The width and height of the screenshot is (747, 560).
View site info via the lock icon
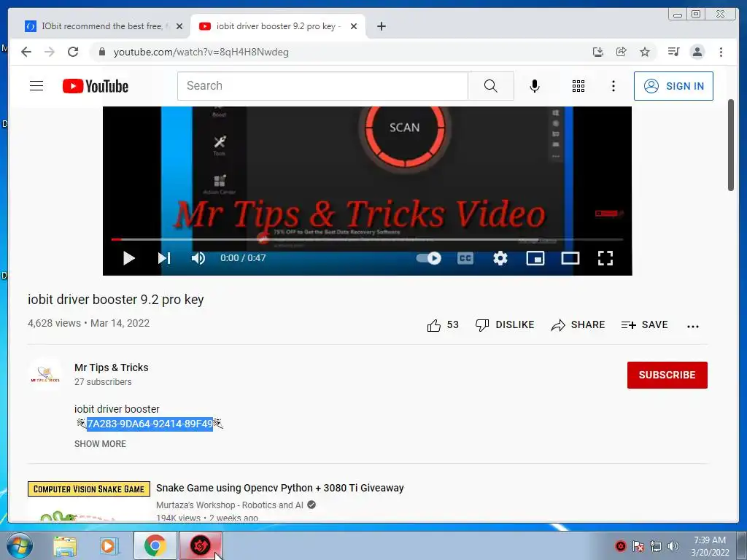(101, 52)
